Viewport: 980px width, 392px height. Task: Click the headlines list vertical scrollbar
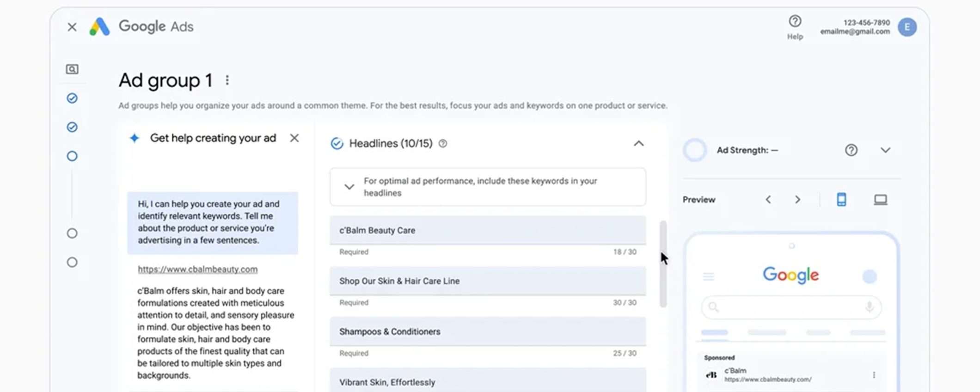pos(663,263)
